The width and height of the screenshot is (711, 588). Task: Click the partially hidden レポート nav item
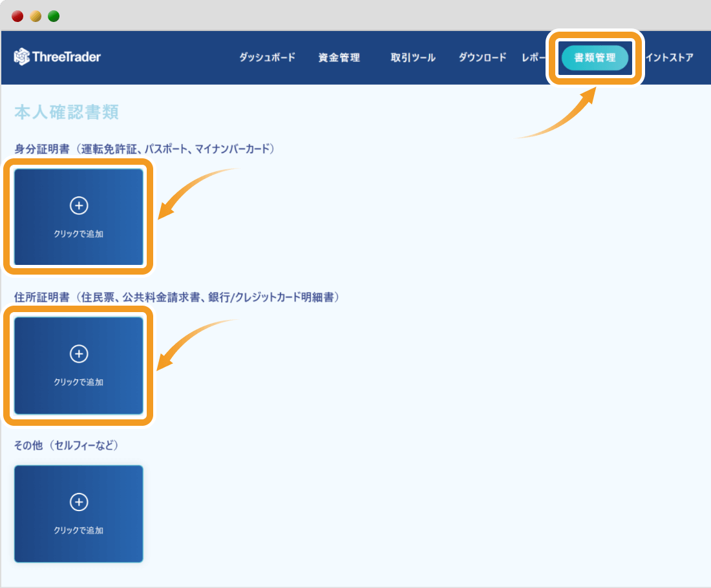coord(533,58)
